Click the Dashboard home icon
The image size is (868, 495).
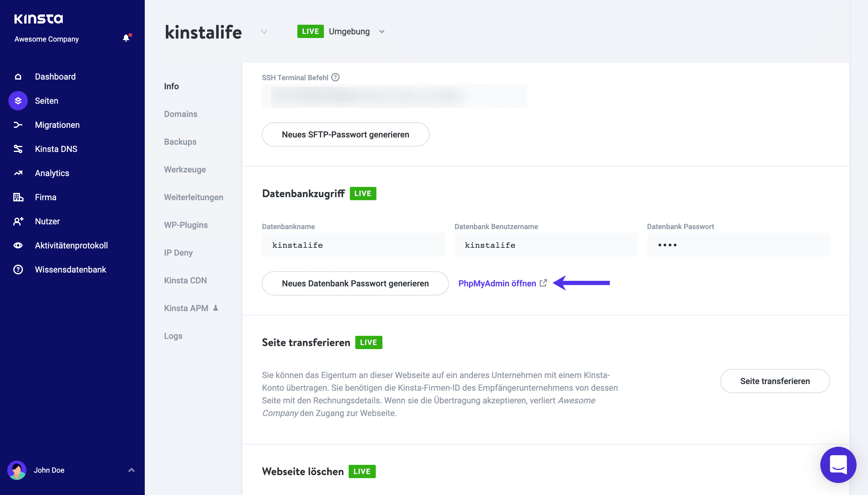tap(18, 77)
